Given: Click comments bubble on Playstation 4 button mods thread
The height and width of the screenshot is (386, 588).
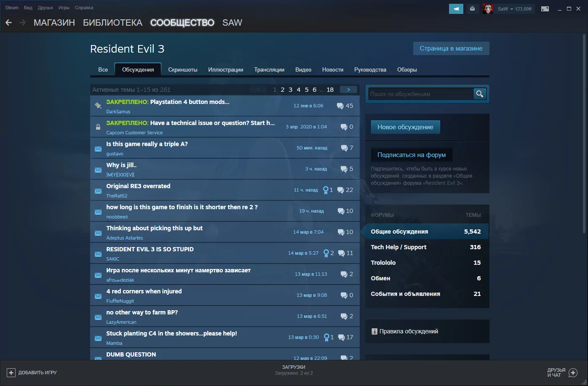Looking at the screenshot, I should 340,106.
